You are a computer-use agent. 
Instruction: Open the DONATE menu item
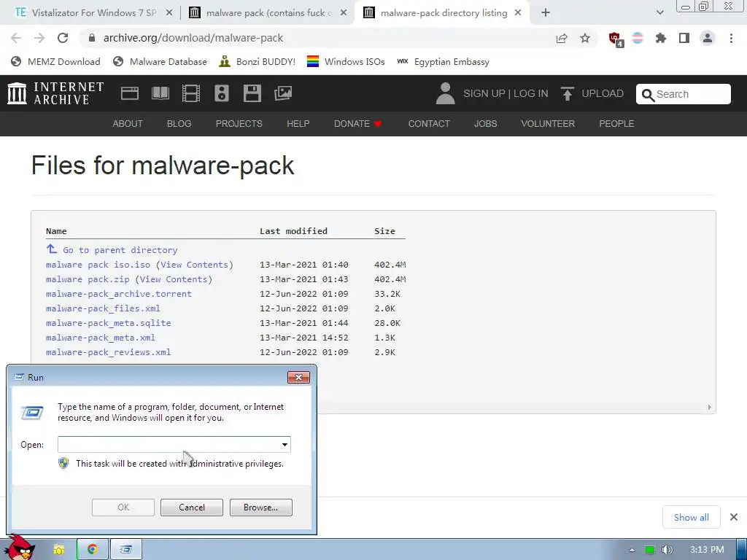pos(357,124)
